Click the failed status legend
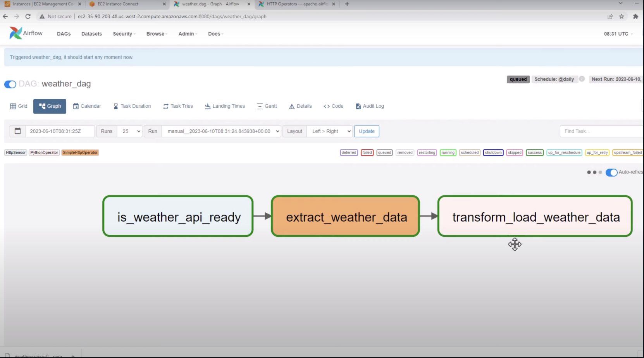This screenshot has width=644, height=358. pos(367,153)
